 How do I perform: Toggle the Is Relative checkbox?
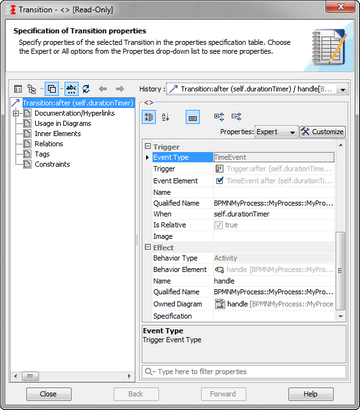(x=218, y=225)
